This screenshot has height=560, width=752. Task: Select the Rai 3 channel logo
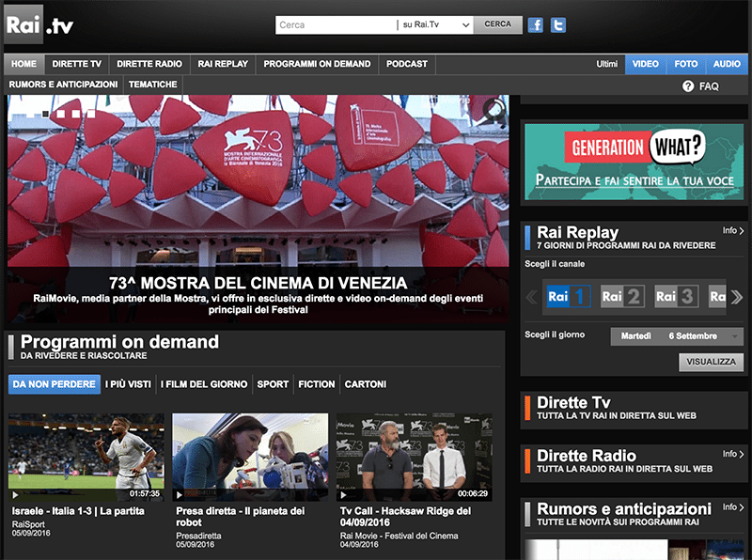click(677, 297)
